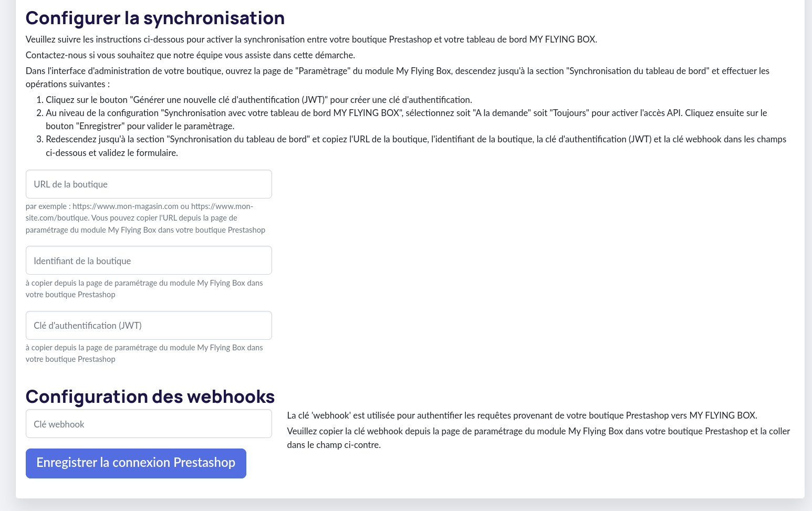Click the example URL https://www.mon-magasin.com
The height and width of the screenshot is (511, 812).
pyautogui.click(x=126, y=206)
